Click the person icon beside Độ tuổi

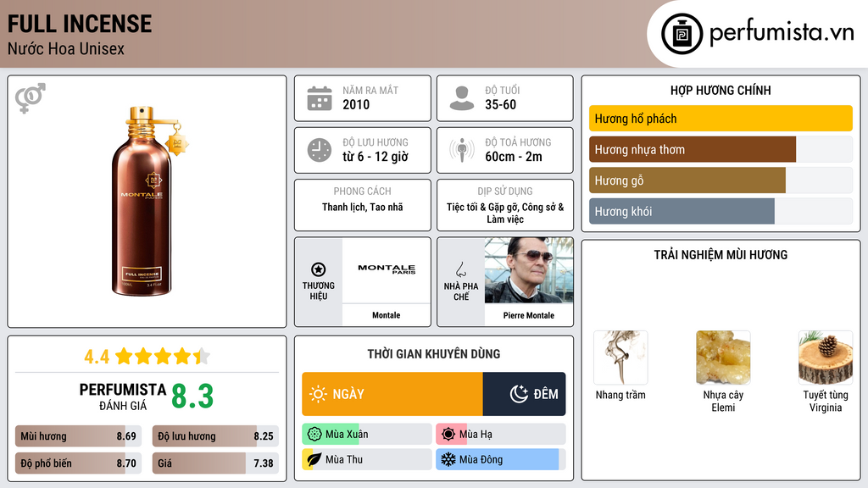coord(461,98)
